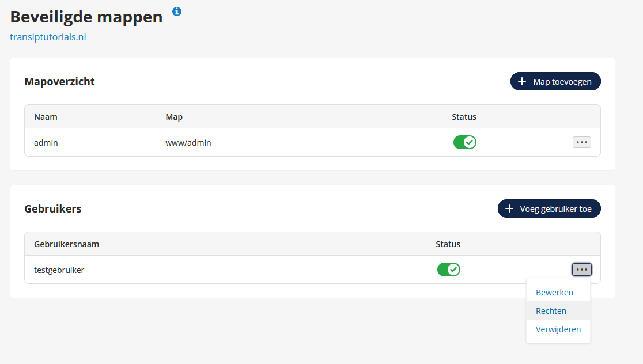The height and width of the screenshot is (364, 643).
Task: Click the blue info icon beside Beveiligde mappen
Action: coord(177,12)
